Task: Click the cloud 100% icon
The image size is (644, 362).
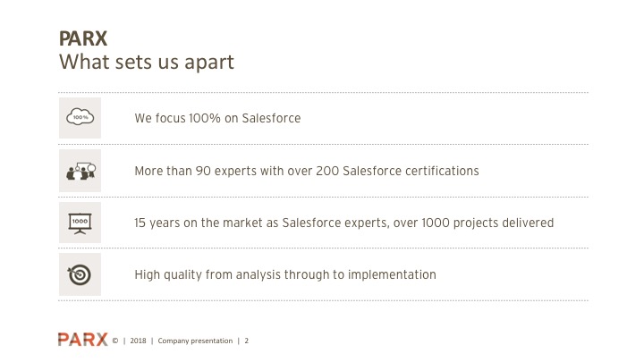Action: point(80,117)
